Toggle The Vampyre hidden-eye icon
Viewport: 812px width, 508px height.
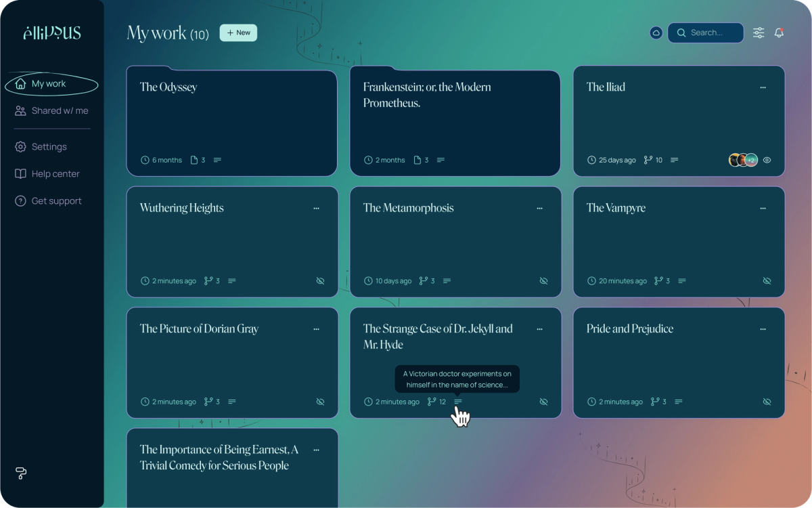[767, 280]
